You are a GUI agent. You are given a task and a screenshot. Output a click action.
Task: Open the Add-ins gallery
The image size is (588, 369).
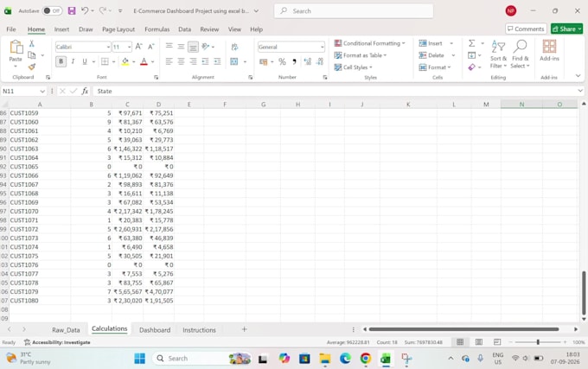click(549, 51)
